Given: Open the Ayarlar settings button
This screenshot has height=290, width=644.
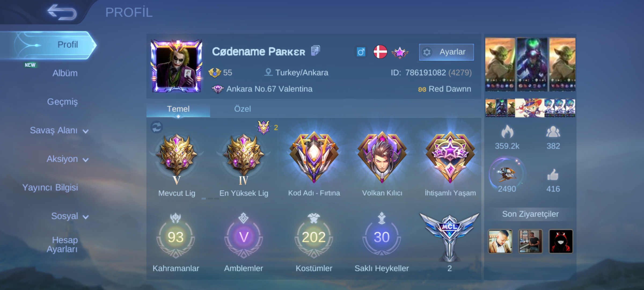Looking at the screenshot, I should [x=447, y=52].
